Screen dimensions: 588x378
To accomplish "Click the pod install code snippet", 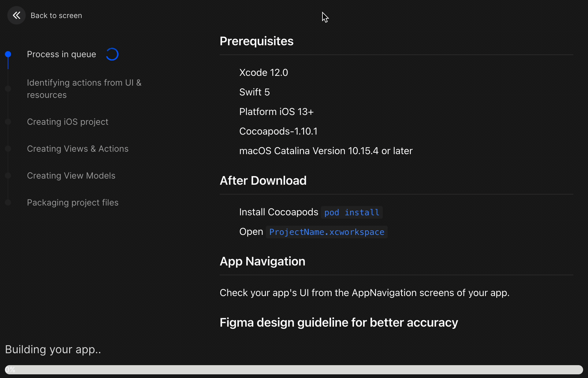I will (352, 212).
